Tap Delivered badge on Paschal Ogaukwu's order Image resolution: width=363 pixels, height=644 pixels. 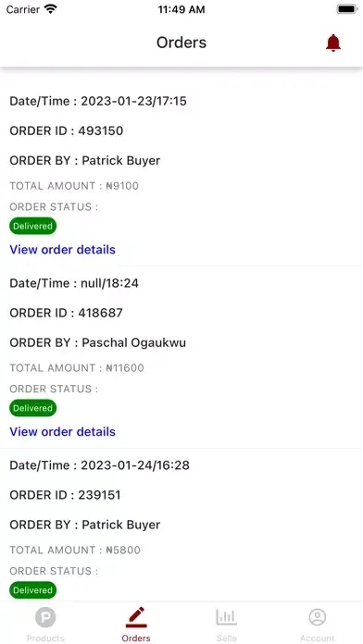click(33, 408)
